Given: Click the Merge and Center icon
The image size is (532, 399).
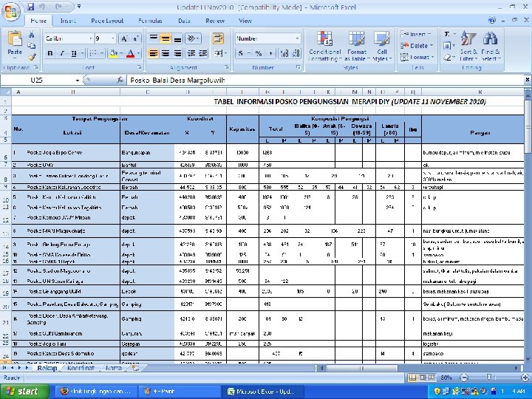Looking at the screenshot, I should click(x=217, y=53).
